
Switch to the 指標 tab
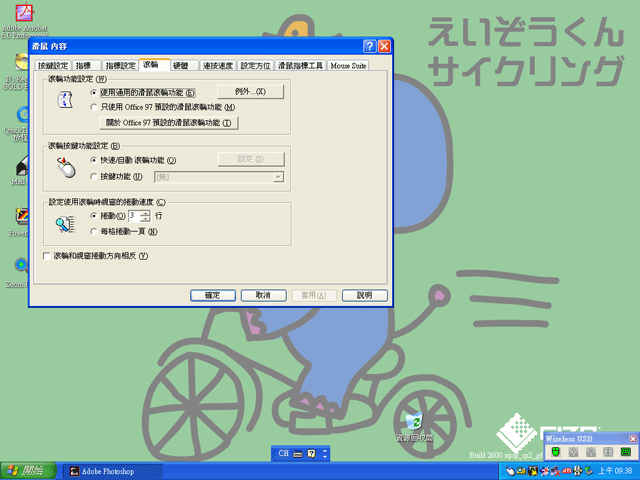tap(87, 65)
